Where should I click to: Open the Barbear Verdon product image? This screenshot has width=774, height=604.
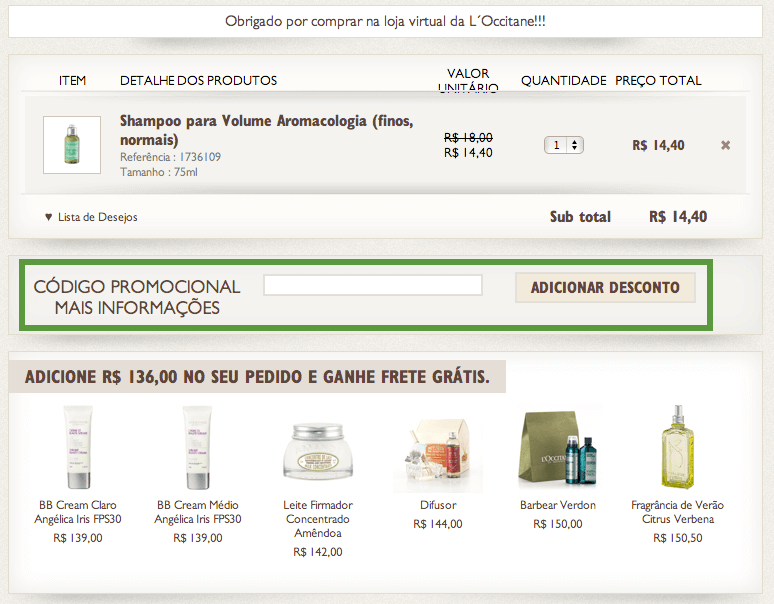point(558,448)
